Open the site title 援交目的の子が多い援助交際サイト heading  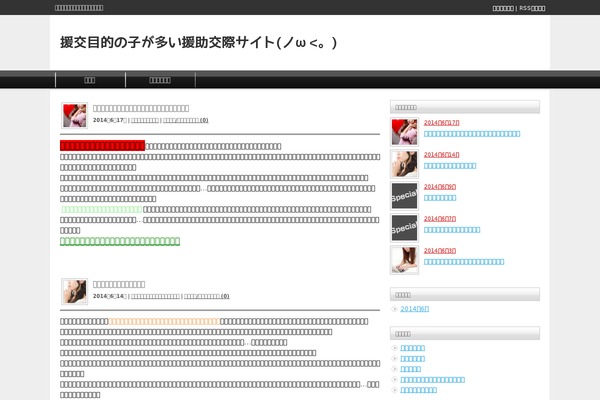[x=198, y=42]
